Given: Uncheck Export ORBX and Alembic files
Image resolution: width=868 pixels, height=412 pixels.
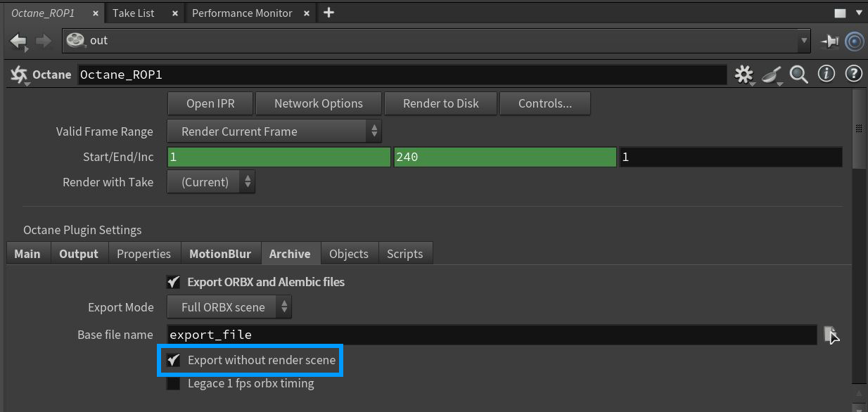Looking at the screenshot, I should pyautogui.click(x=173, y=282).
